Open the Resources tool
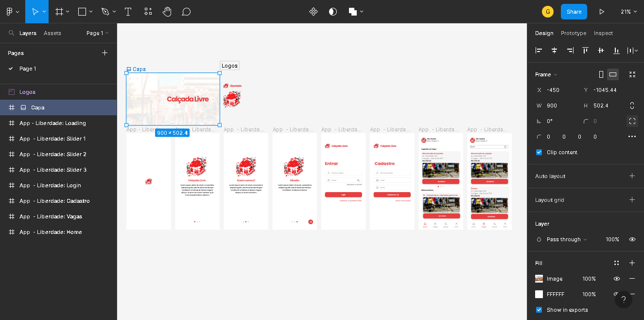 [x=148, y=12]
